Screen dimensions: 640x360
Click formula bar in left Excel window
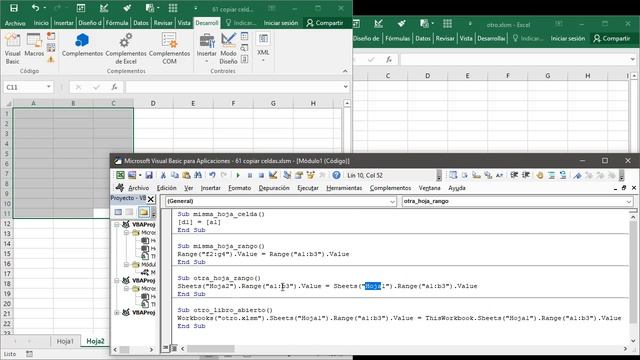coord(233,87)
